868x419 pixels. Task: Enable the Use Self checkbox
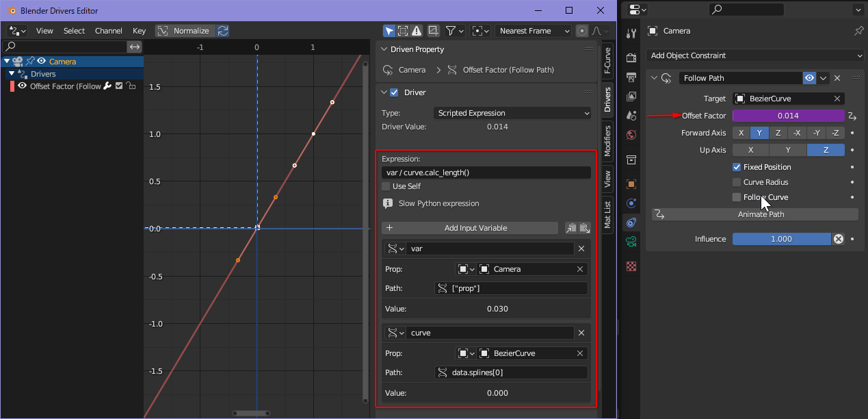point(386,186)
